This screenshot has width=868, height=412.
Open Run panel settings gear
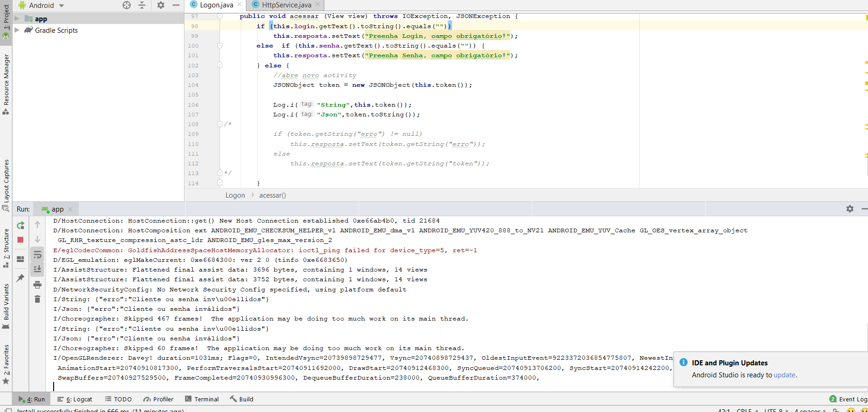pyautogui.click(x=850, y=209)
